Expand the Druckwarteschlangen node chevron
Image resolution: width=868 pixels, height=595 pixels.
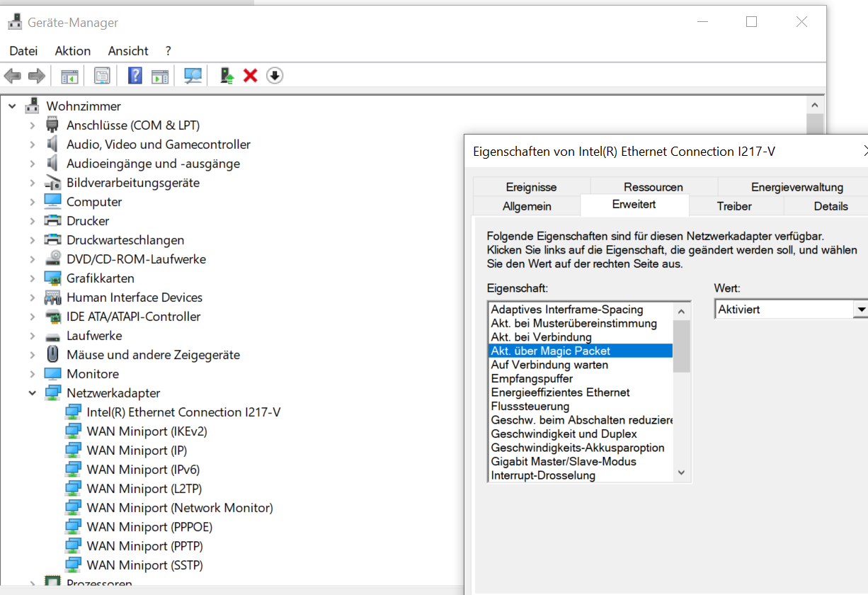[32, 239]
